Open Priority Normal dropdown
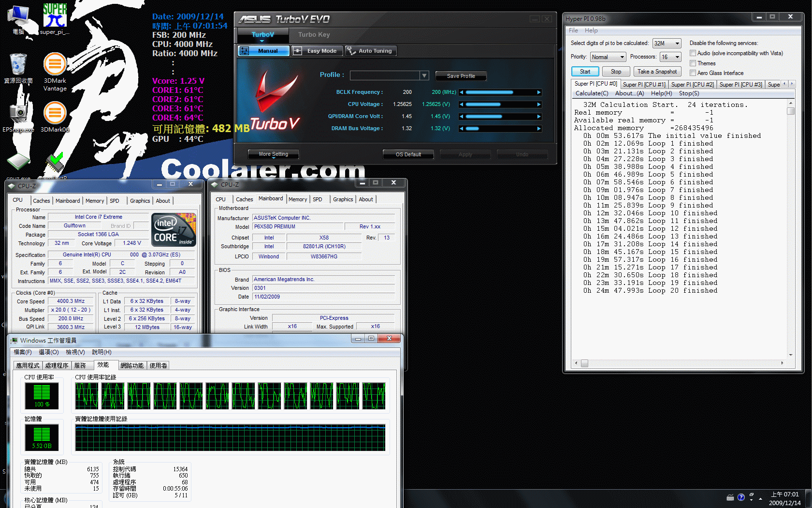Screen dimensions: 812x508 coord(608,57)
